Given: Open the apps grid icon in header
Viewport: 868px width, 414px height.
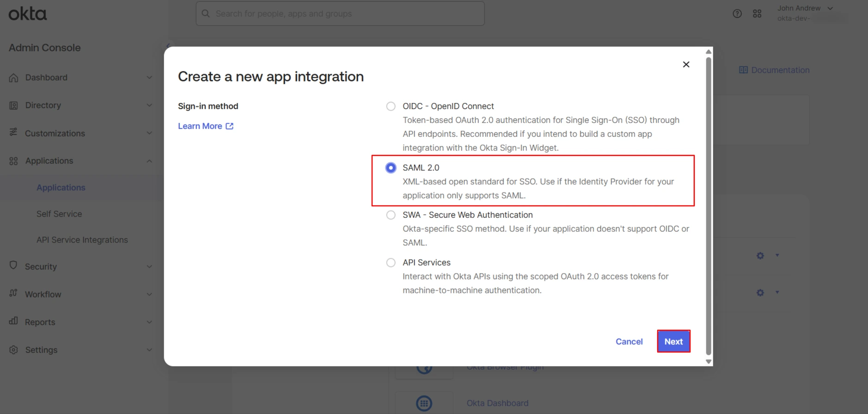Looking at the screenshot, I should coord(757,13).
